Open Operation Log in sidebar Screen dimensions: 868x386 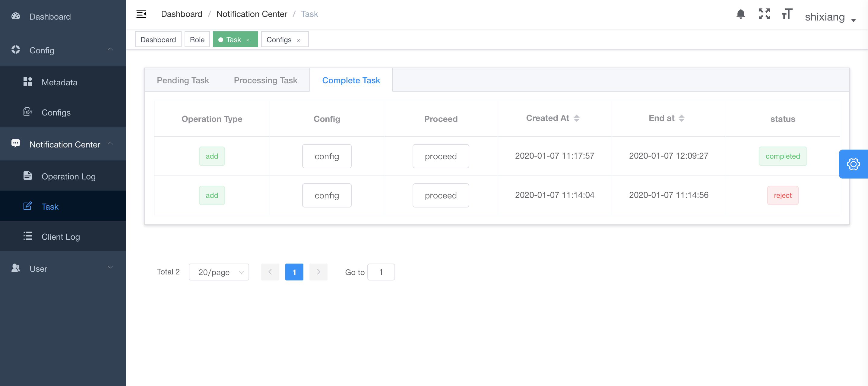(68, 176)
